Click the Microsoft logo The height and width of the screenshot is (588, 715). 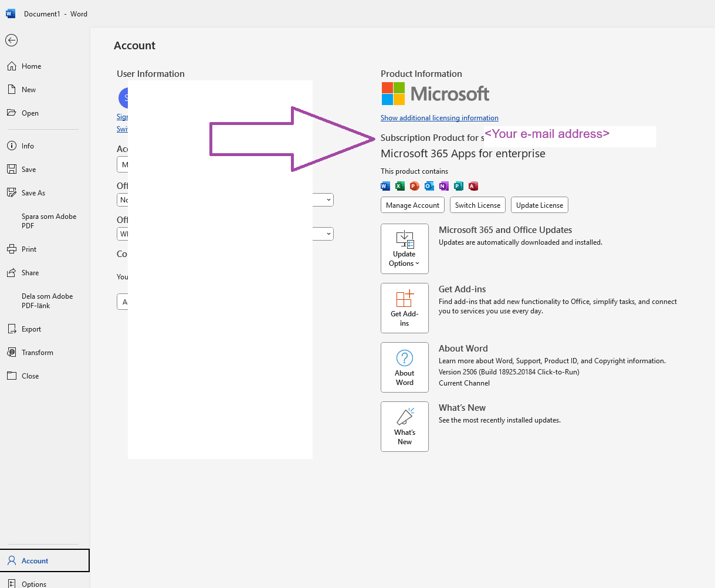coord(435,93)
